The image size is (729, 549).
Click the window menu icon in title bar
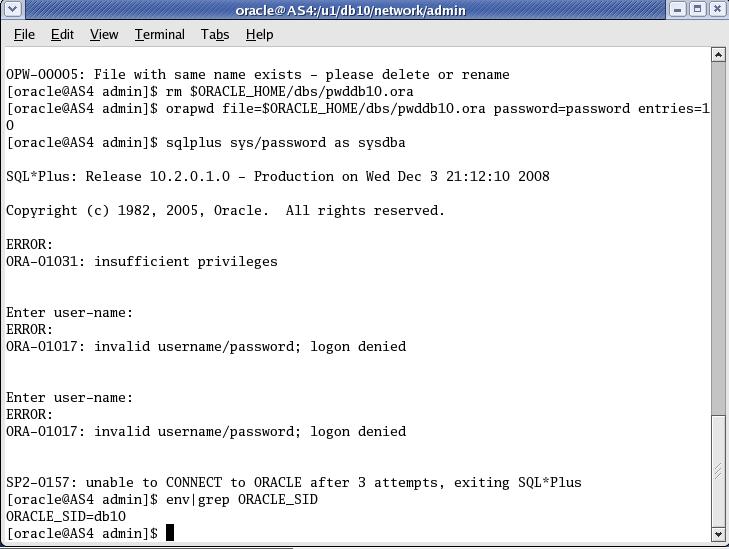pos(10,9)
